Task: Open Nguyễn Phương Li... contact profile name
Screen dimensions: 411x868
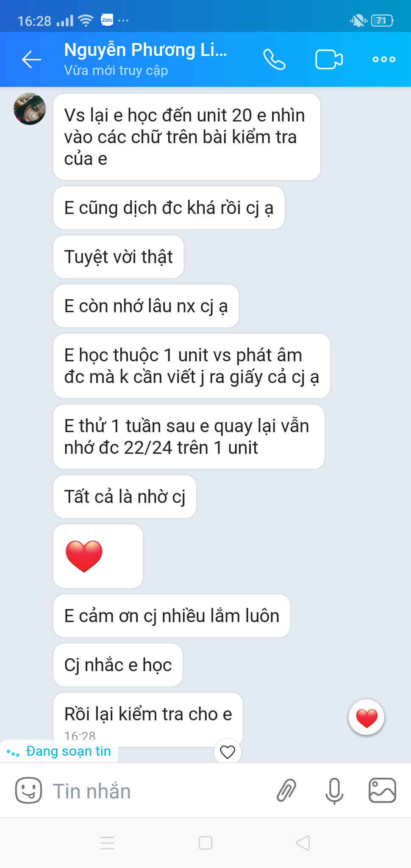Action: click(x=145, y=50)
